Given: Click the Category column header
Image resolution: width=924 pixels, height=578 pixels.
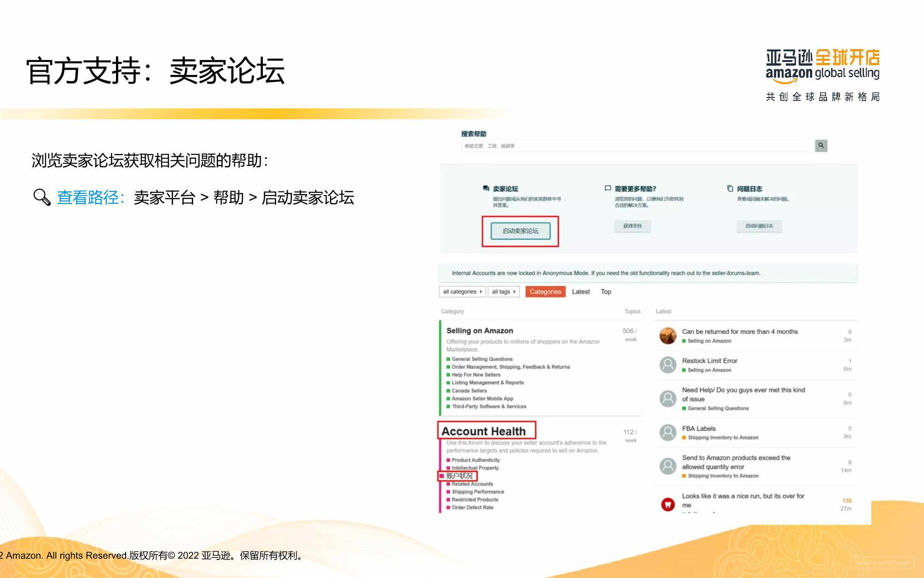Looking at the screenshot, I should [x=452, y=312].
